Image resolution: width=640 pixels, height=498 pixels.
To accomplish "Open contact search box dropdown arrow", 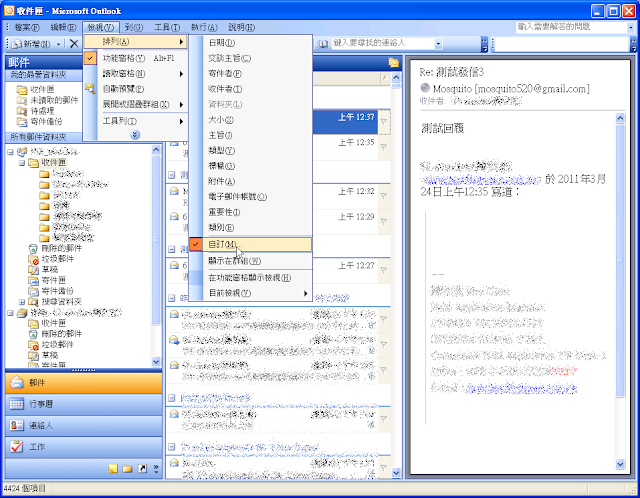I will point(438,44).
